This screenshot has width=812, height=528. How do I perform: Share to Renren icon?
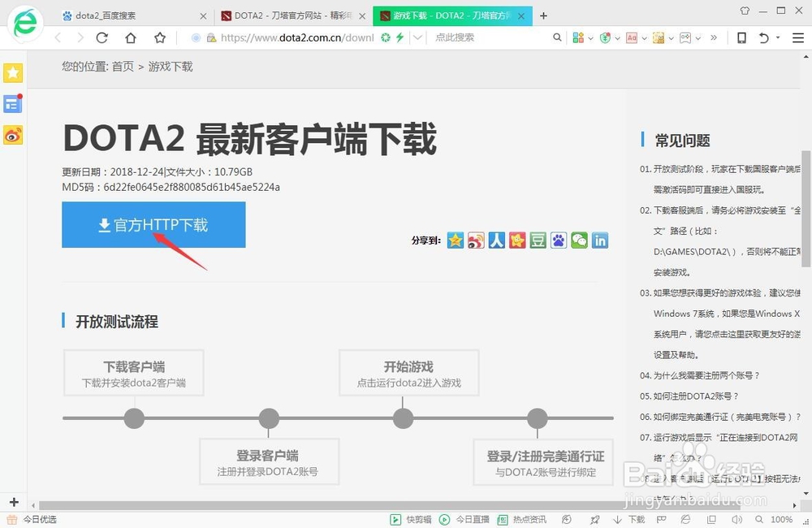pos(497,240)
